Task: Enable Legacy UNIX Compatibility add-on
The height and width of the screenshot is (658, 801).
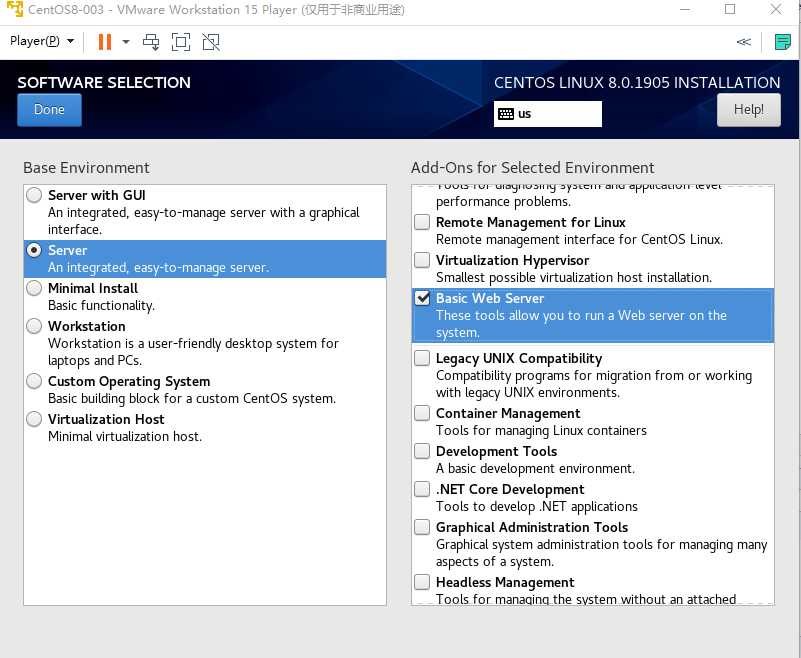Action: tap(422, 358)
